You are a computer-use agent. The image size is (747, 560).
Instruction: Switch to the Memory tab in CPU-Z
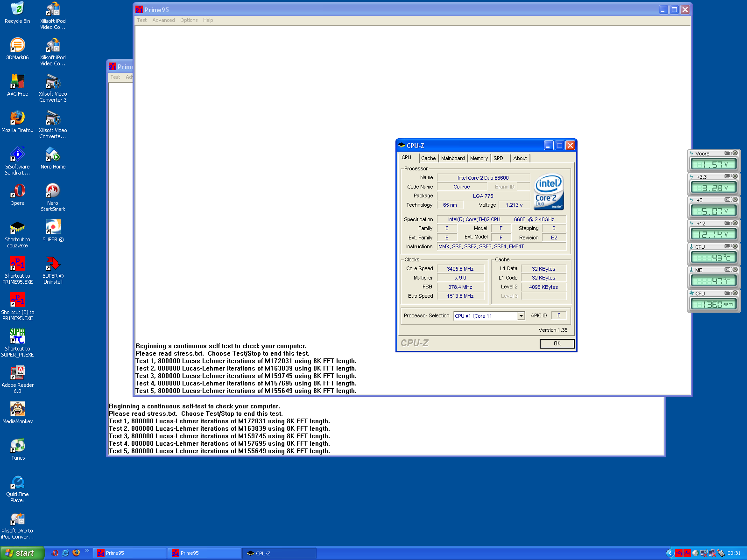coord(479,158)
